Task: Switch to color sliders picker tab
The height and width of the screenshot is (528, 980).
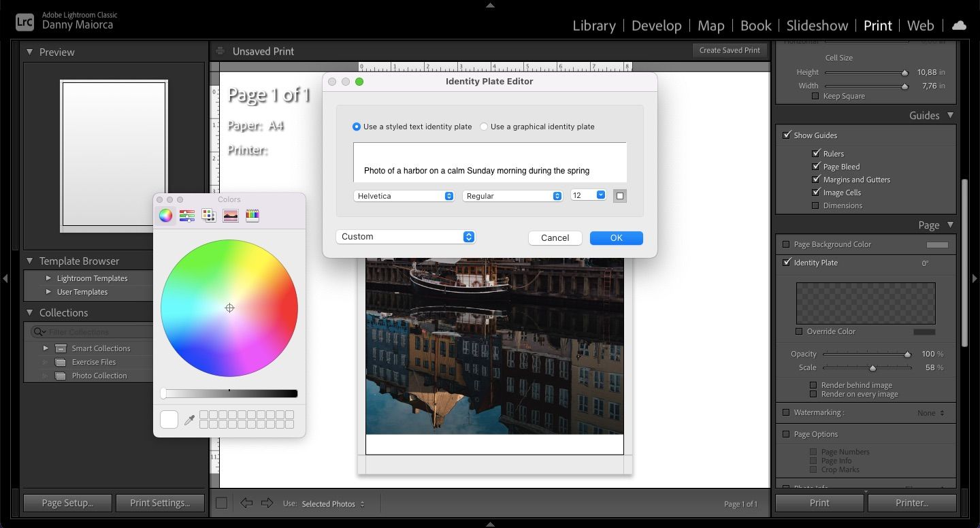Action: click(x=187, y=216)
